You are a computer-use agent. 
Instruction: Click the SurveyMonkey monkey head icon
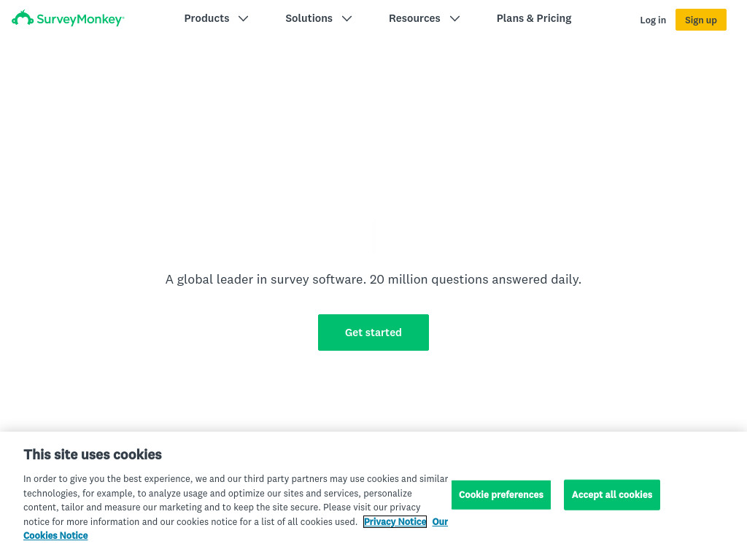tap(23, 18)
